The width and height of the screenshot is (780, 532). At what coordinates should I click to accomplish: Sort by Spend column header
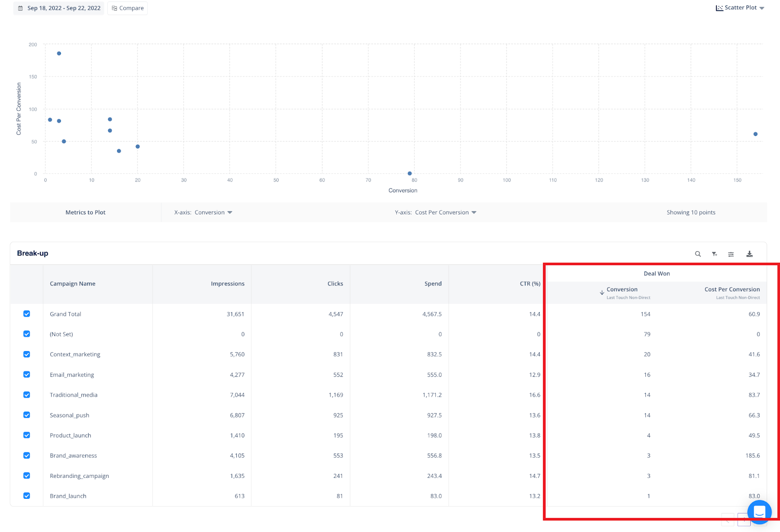pos(433,284)
